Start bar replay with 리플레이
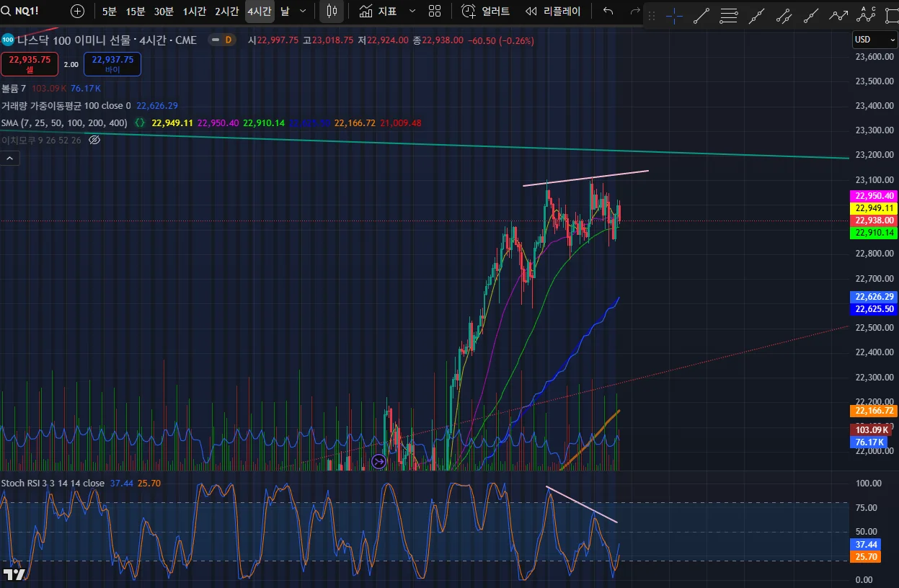The image size is (899, 588). [x=553, y=11]
